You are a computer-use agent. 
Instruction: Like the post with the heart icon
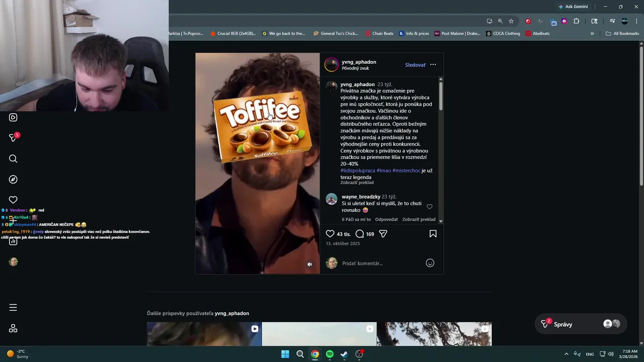pyautogui.click(x=330, y=234)
